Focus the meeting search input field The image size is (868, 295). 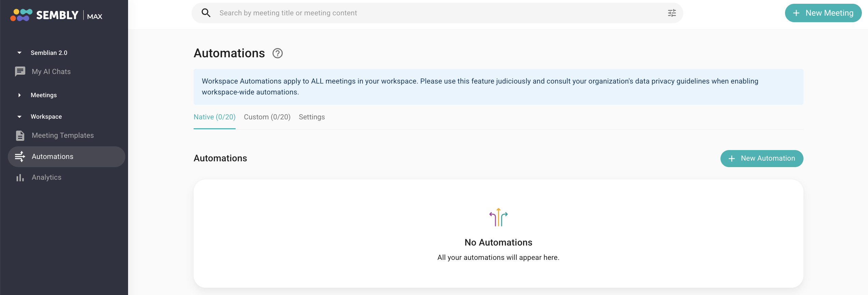437,13
